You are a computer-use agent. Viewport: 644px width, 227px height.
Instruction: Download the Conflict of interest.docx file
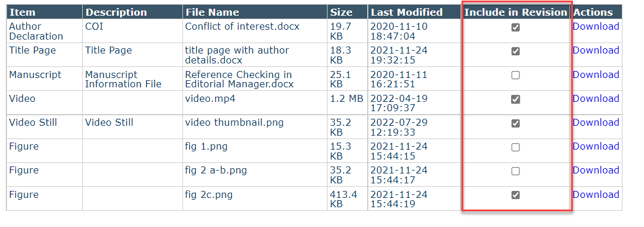(x=596, y=26)
